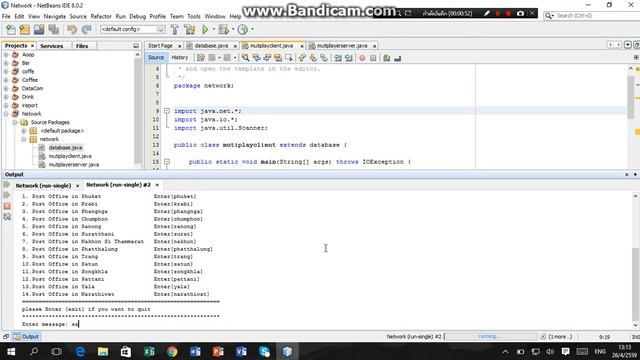640x360 pixels.
Task: Open Windows Start menu
Action: point(11,351)
